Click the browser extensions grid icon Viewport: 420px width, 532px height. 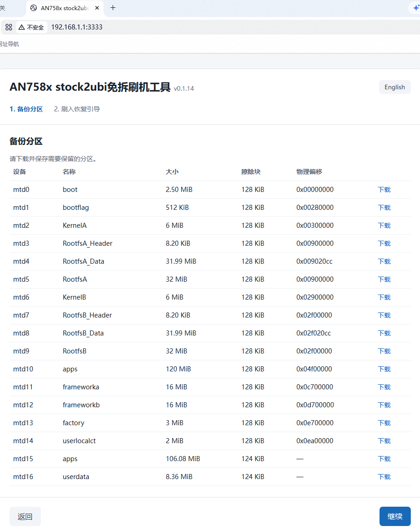(x=9, y=27)
